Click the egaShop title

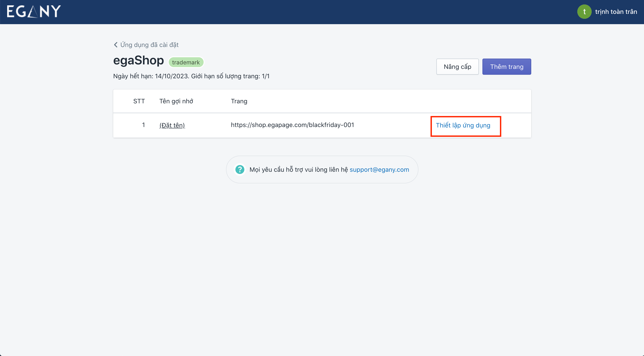(x=139, y=60)
